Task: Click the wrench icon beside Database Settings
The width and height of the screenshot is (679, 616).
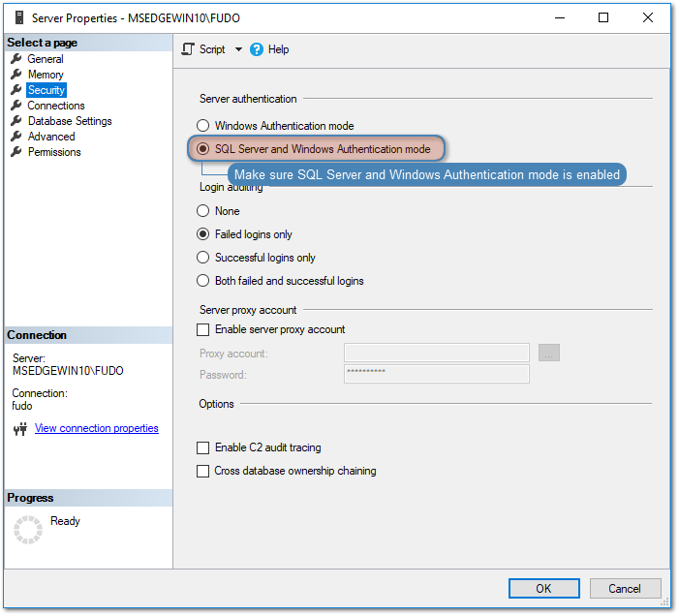Action: [x=16, y=121]
